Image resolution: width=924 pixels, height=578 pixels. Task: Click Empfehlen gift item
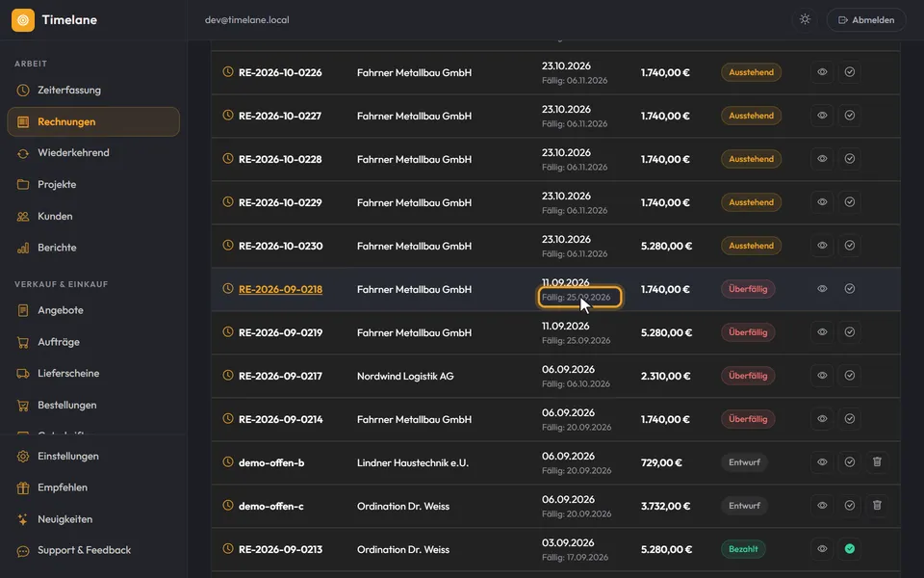(x=93, y=487)
